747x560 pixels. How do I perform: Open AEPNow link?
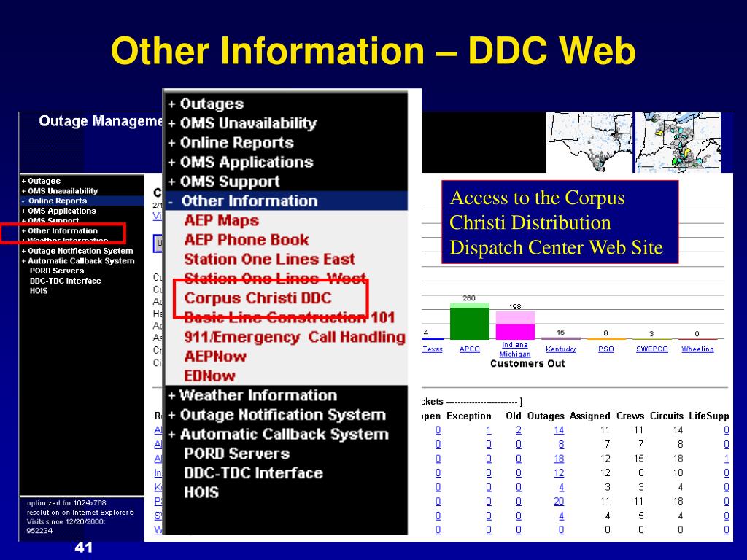coord(215,357)
